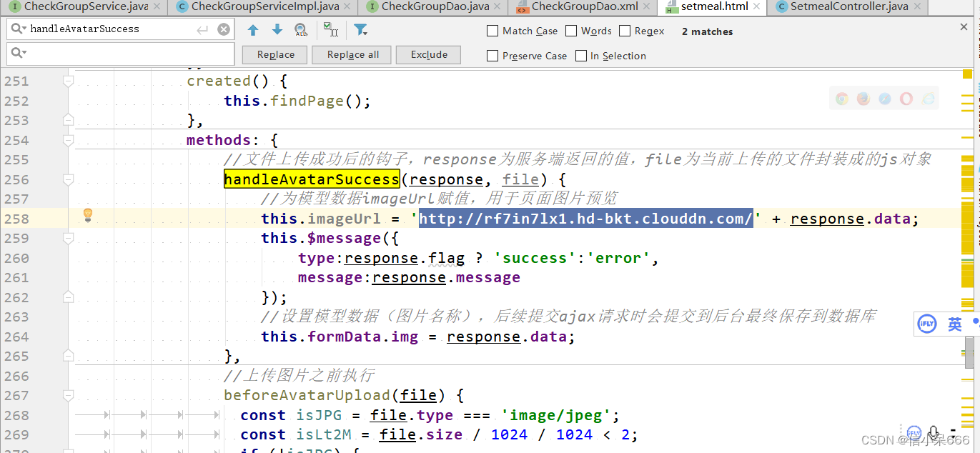Enable the Match Case checkbox
980x453 pixels.
[493, 31]
